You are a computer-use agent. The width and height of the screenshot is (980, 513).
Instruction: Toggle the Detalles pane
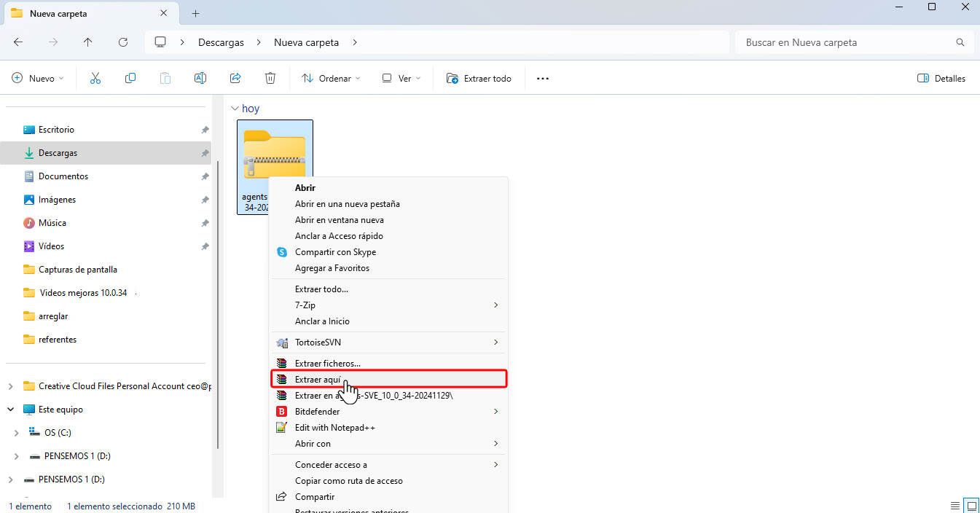tap(941, 78)
